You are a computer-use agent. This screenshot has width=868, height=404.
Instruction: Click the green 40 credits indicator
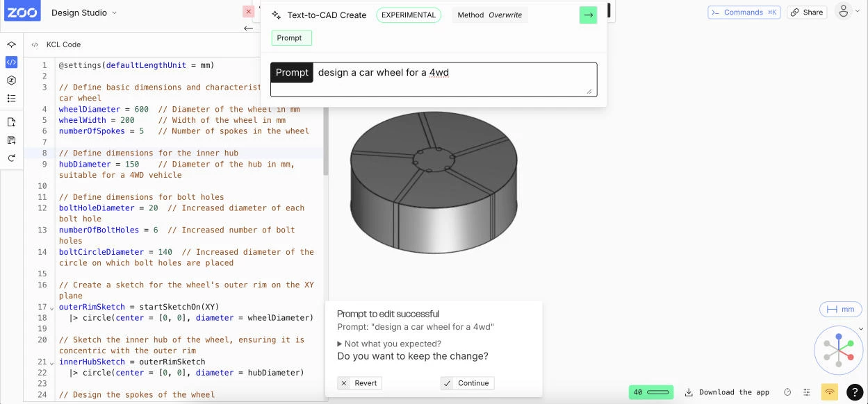coord(651,392)
